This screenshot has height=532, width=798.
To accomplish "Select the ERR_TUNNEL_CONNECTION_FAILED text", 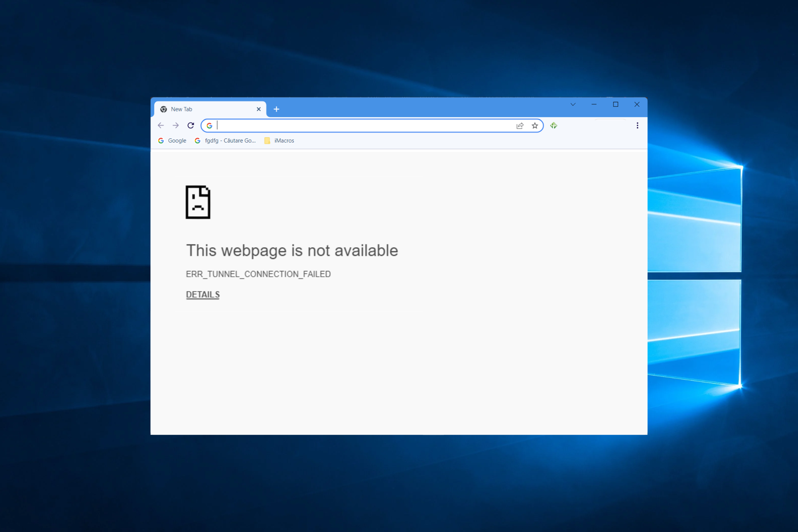I will click(x=259, y=274).
